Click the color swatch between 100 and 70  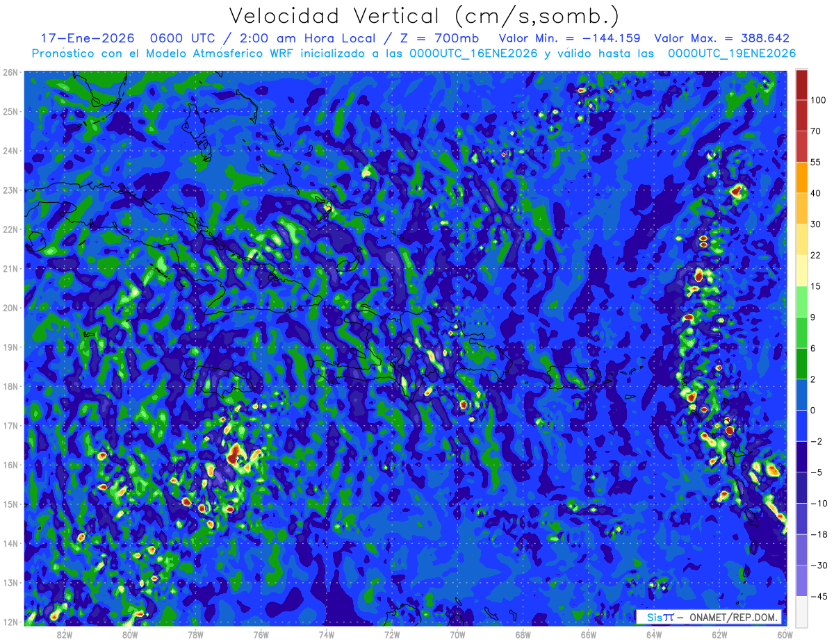click(x=801, y=116)
